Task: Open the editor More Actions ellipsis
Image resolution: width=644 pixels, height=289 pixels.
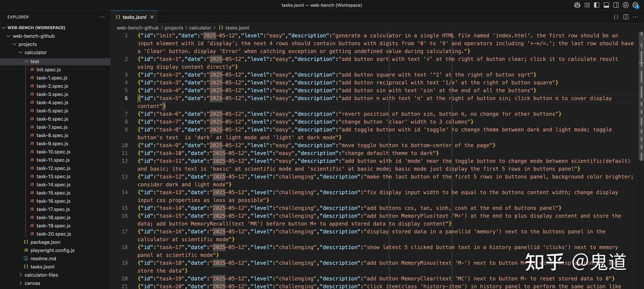Action: [x=636, y=17]
